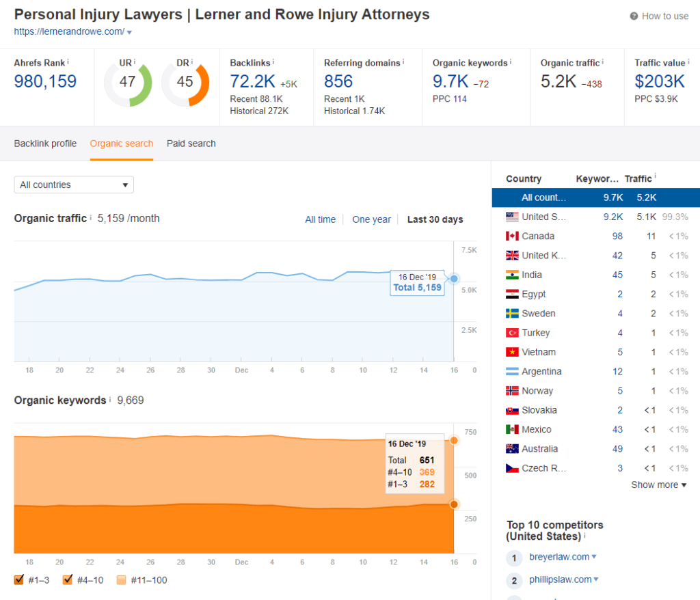The height and width of the screenshot is (600, 700).
Task: Click info icon next to Backlinks
Action: pyautogui.click(x=273, y=62)
